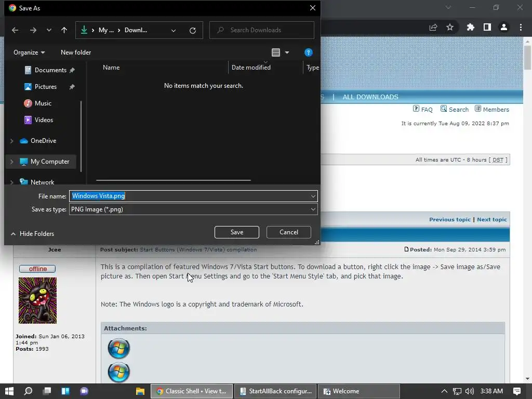Click the Save button
The width and height of the screenshot is (532, 399).
coord(237,232)
